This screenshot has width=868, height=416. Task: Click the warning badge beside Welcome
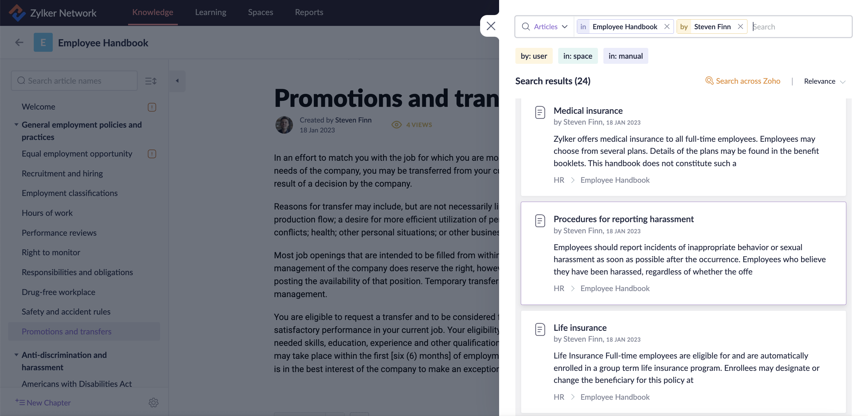point(152,107)
